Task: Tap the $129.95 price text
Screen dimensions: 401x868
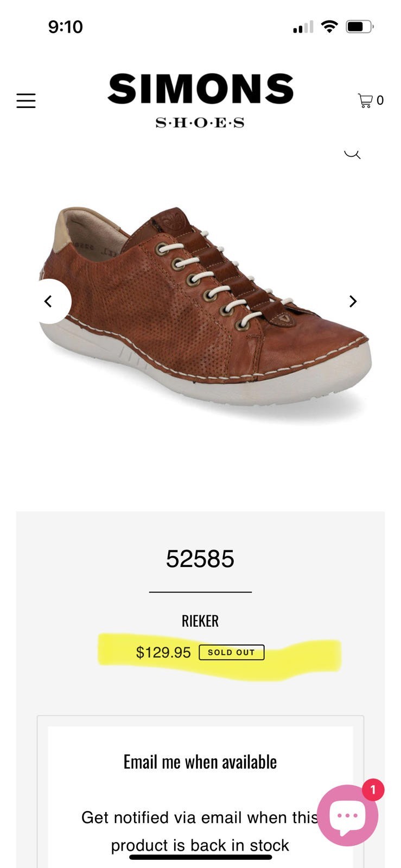Action: 163,652
